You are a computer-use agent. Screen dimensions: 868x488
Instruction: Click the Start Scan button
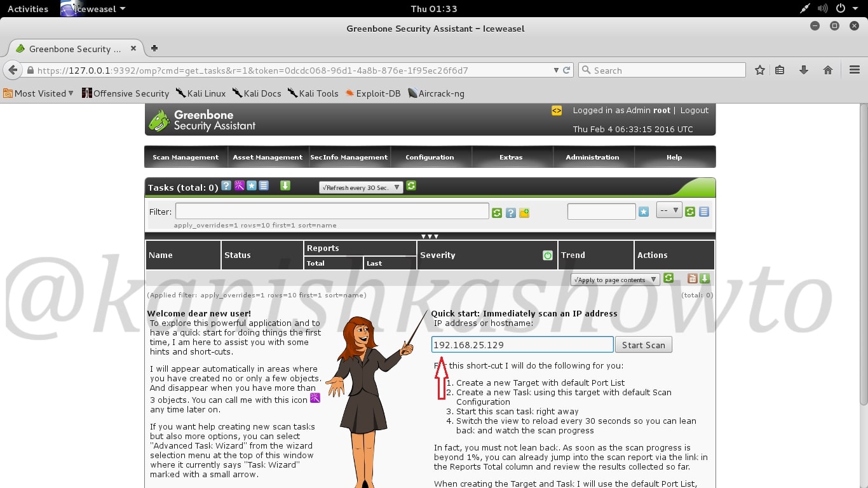pyautogui.click(x=643, y=345)
